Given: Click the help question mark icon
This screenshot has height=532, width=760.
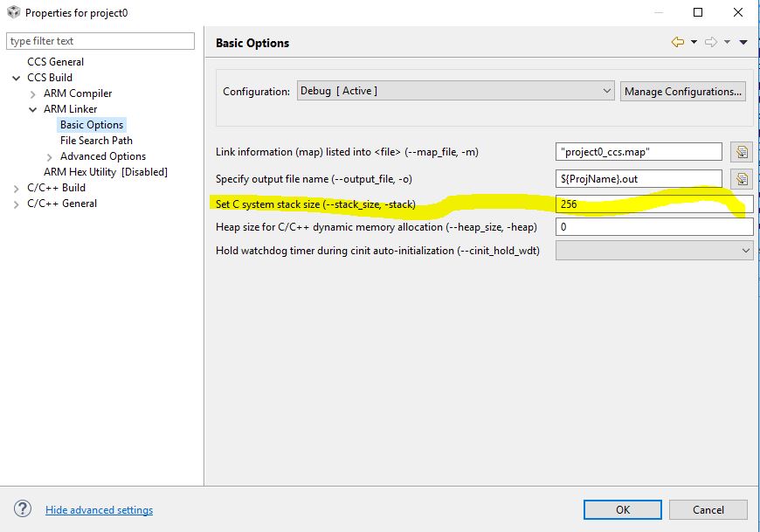Looking at the screenshot, I should pos(23,509).
